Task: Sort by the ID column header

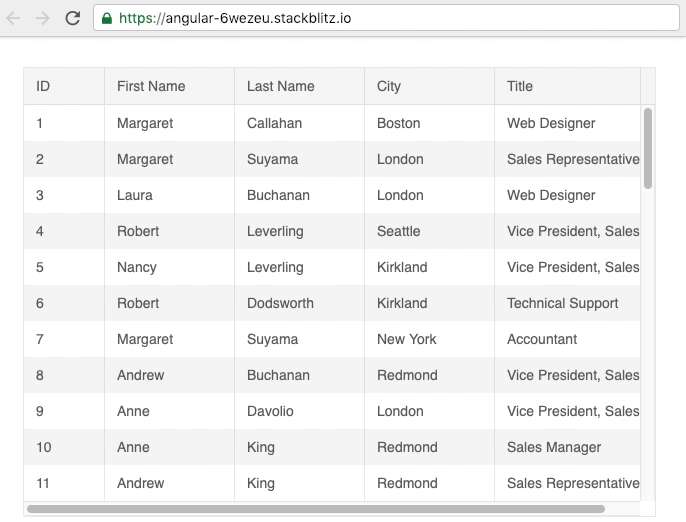Action: (64, 86)
